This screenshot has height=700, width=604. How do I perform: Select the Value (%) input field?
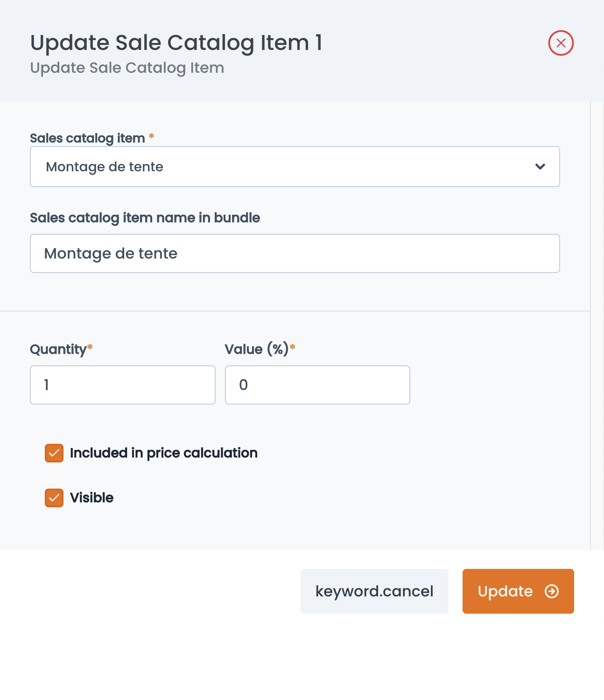click(x=317, y=385)
